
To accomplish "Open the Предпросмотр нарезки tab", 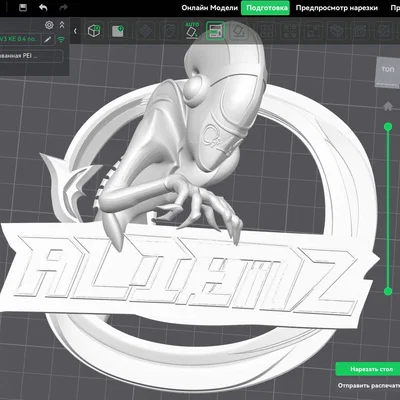I will [337, 8].
